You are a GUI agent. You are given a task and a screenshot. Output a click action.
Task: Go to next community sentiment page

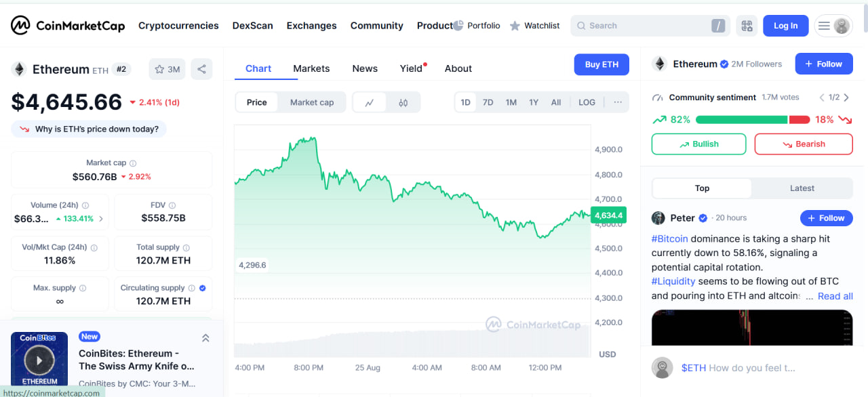coord(846,98)
